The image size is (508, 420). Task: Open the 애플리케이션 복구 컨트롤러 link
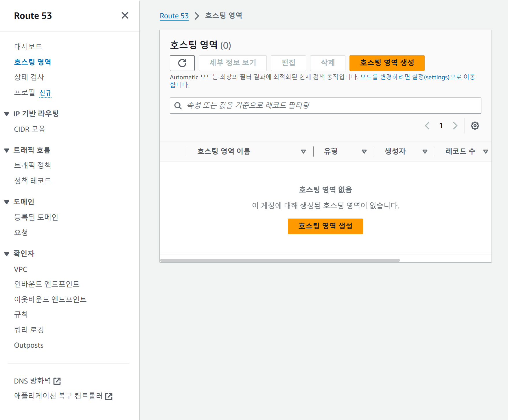[63, 396]
